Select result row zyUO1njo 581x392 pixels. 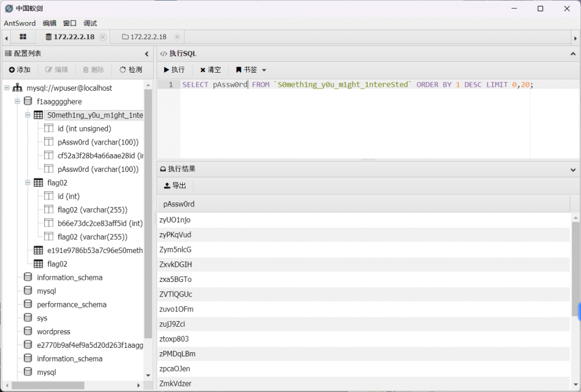(364, 220)
